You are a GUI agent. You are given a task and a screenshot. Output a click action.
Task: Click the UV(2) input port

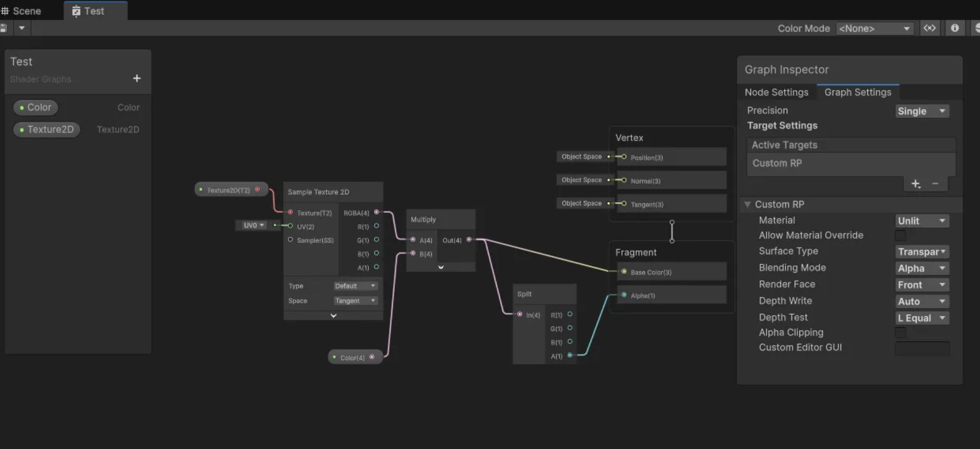(x=290, y=226)
